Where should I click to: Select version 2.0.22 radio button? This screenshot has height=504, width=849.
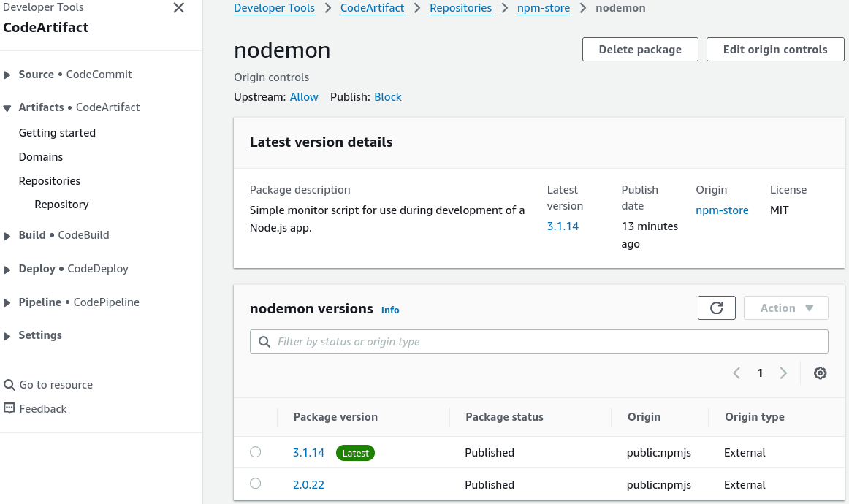tap(256, 484)
